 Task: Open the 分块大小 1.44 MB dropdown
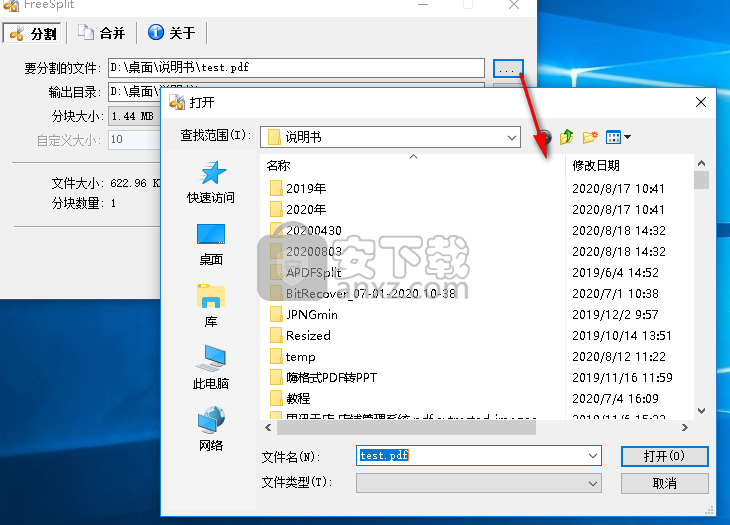pyautogui.click(x=134, y=116)
